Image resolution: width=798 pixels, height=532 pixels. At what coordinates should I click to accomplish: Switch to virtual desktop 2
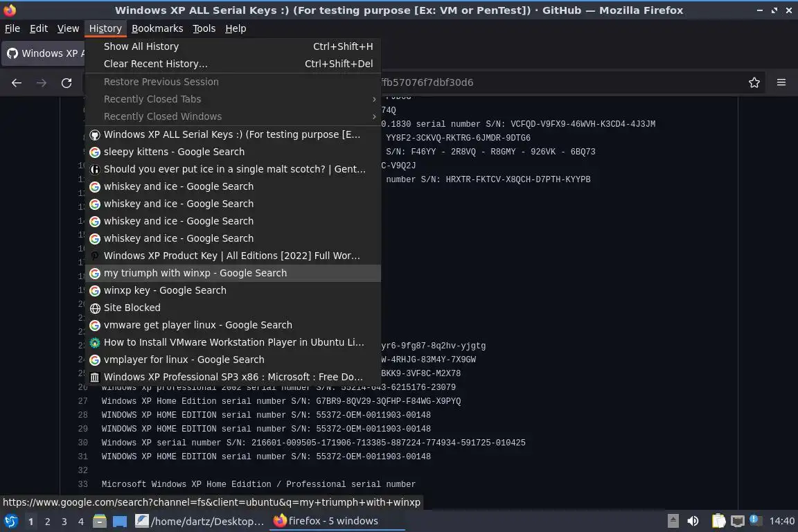click(x=47, y=522)
